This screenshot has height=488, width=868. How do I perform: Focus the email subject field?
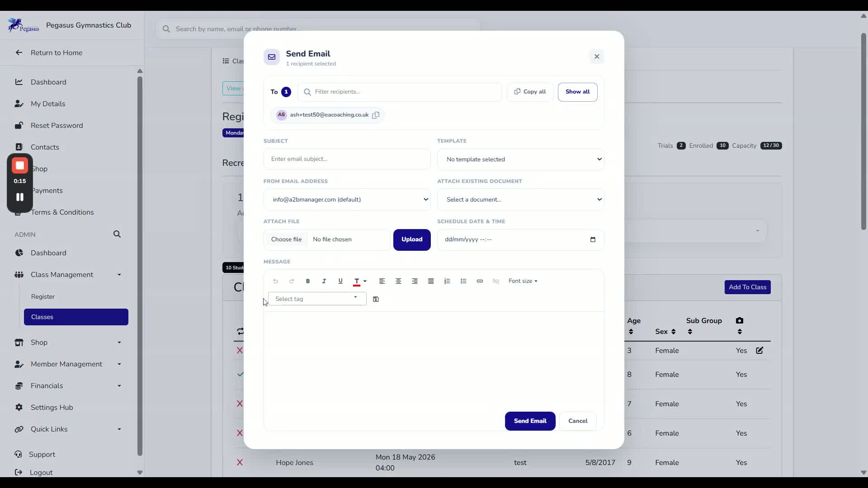pyautogui.click(x=347, y=159)
